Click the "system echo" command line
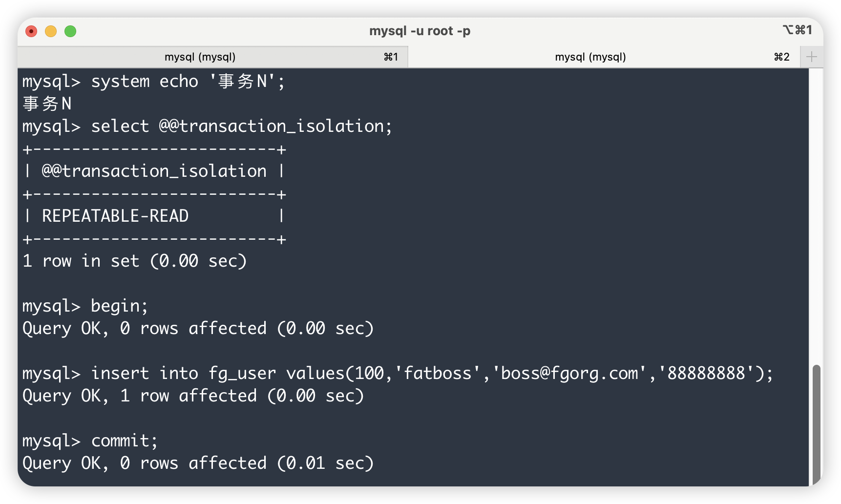Image resolution: width=841 pixels, height=504 pixels. [153, 82]
